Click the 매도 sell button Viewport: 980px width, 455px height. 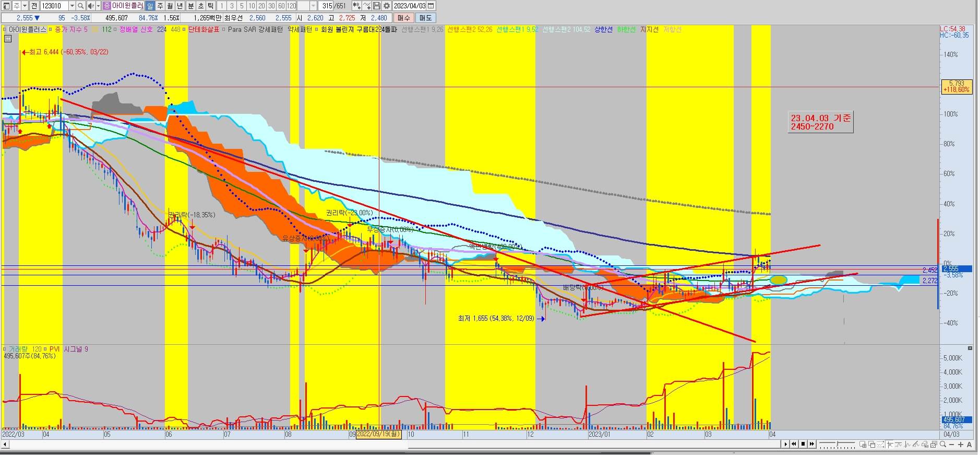[x=426, y=18]
